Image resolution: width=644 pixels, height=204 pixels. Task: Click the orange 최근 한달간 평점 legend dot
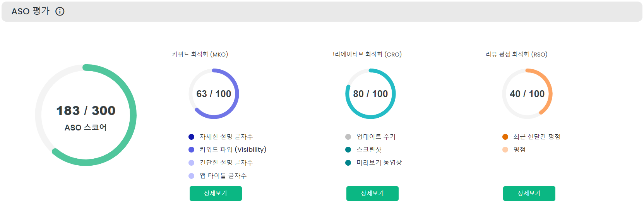coord(505,137)
